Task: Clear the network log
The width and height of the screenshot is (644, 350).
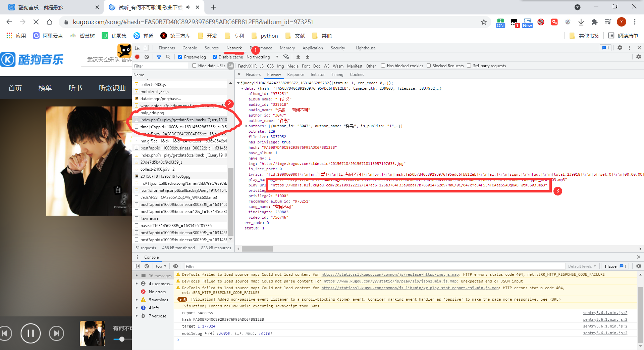Action: (147, 57)
